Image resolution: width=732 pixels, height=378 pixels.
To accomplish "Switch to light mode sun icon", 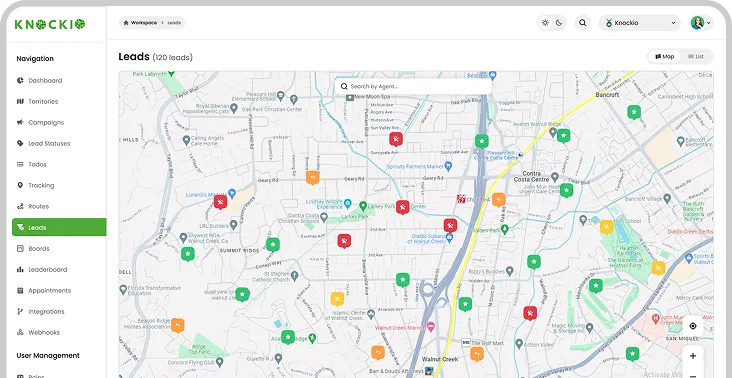I will [545, 22].
